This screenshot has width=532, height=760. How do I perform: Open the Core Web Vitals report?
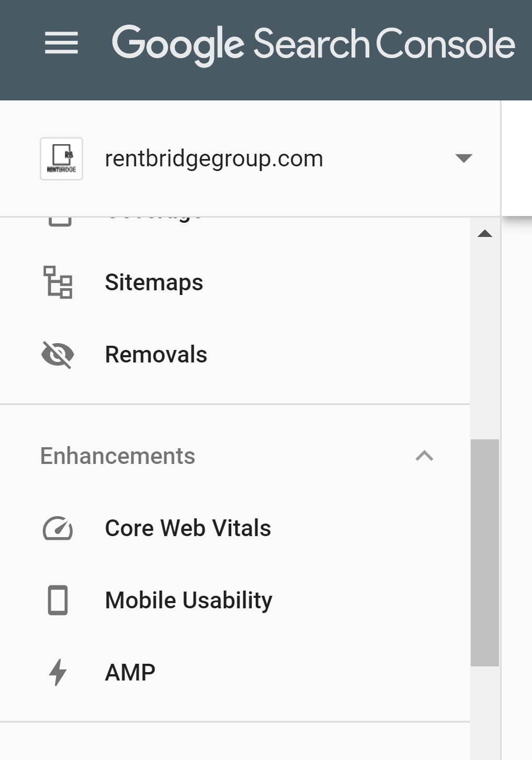tap(187, 529)
